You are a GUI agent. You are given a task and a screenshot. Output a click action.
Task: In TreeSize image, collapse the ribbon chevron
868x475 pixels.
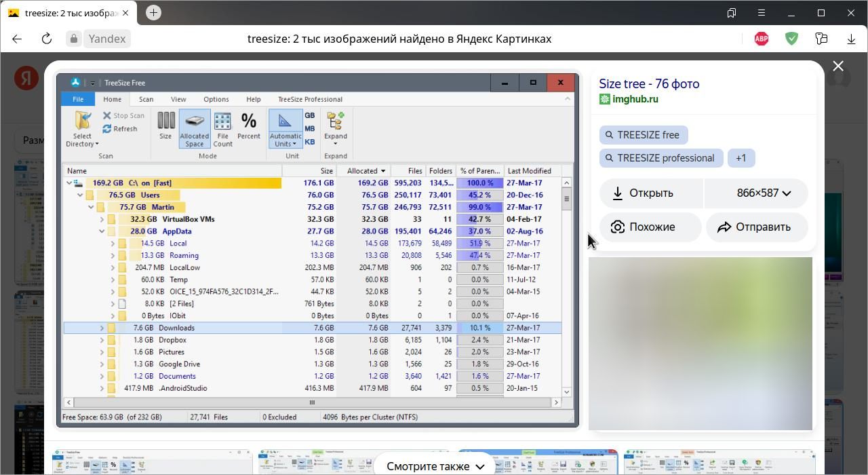tap(568, 99)
